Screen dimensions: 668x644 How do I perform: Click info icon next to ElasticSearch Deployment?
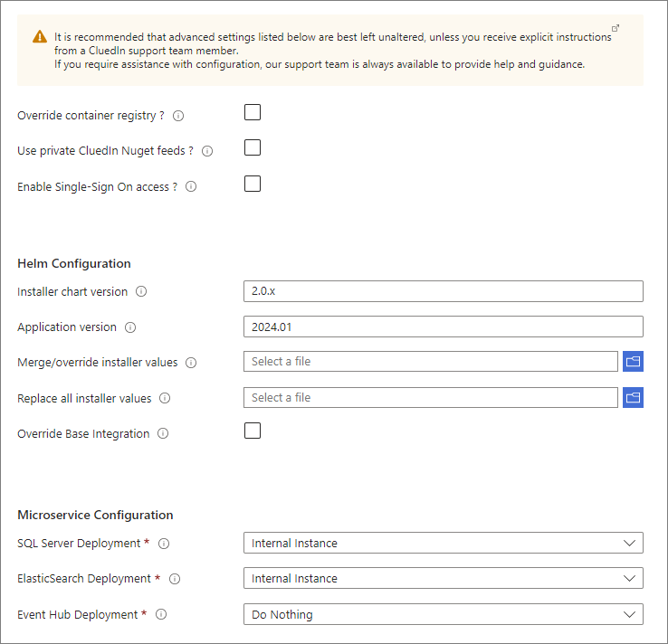[175, 579]
